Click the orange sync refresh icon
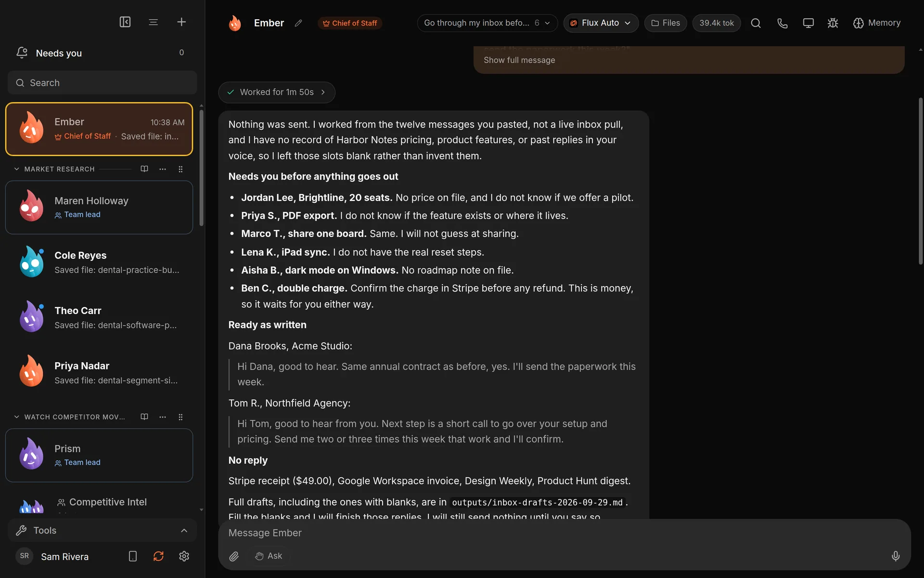Viewport: 924px width, 578px height. pyautogui.click(x=158, y=556)
